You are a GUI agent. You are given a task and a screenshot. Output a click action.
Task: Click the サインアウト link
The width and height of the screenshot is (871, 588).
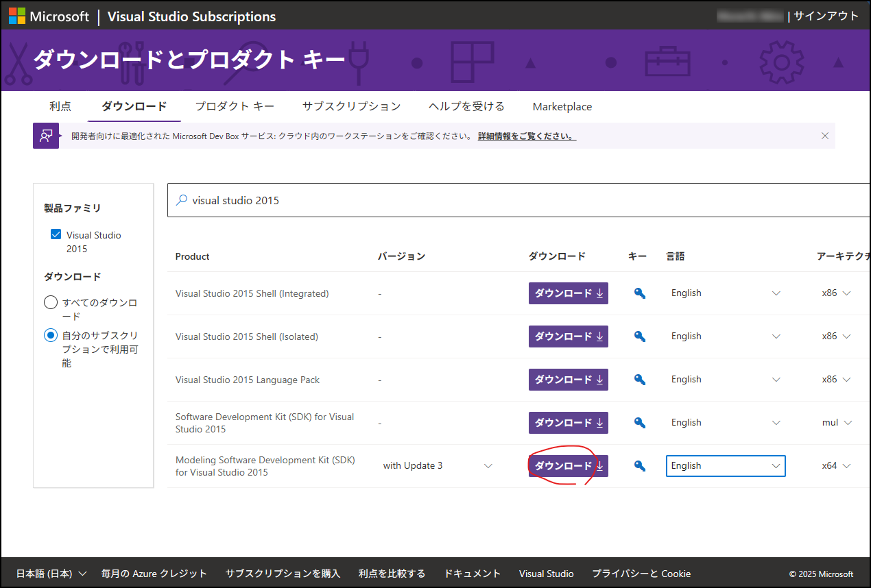tap(826, 16)
